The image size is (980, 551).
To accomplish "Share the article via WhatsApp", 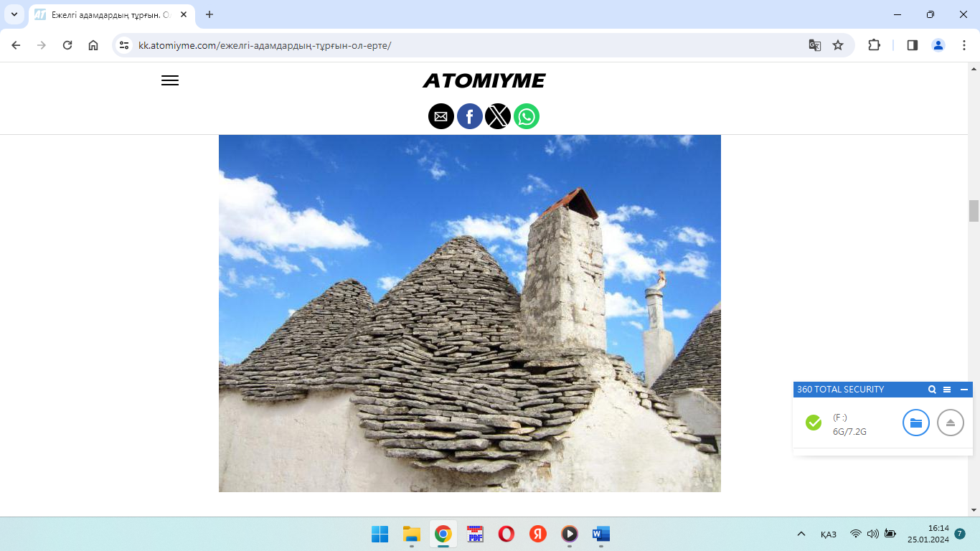I will 527,116.
